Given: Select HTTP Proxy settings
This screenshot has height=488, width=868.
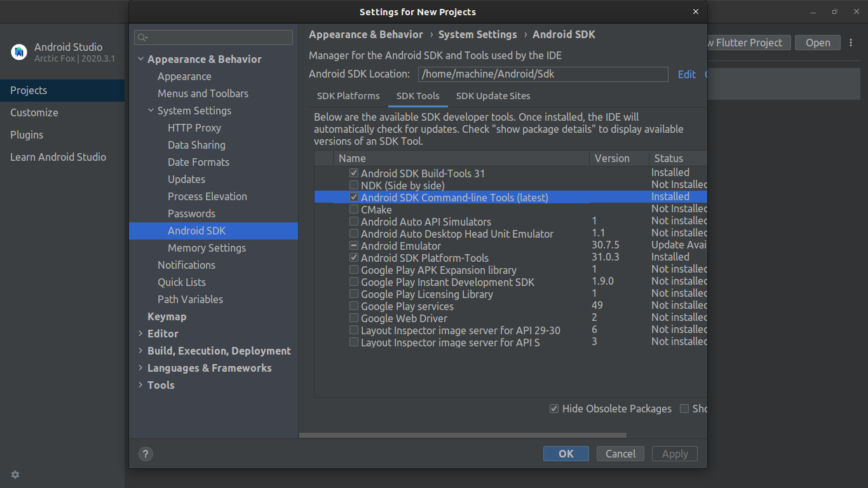Looking at the screenshot, I should click(x=194, y=128).
